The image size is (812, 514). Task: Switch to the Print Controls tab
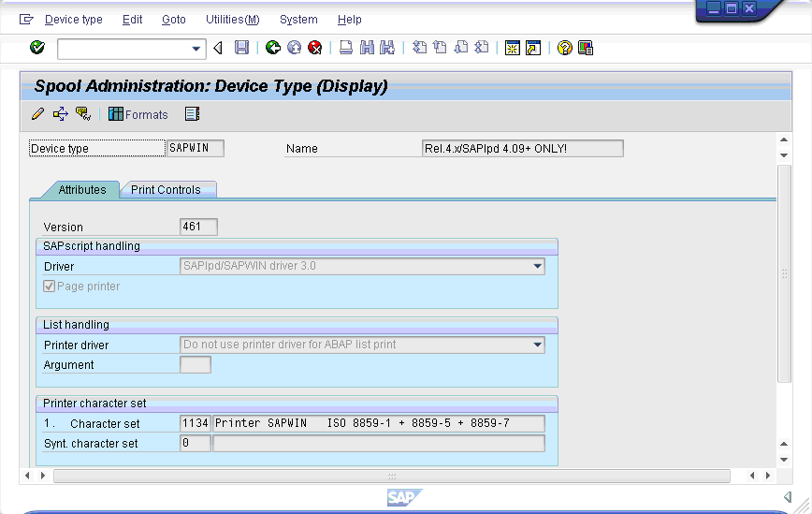(166, 190)
